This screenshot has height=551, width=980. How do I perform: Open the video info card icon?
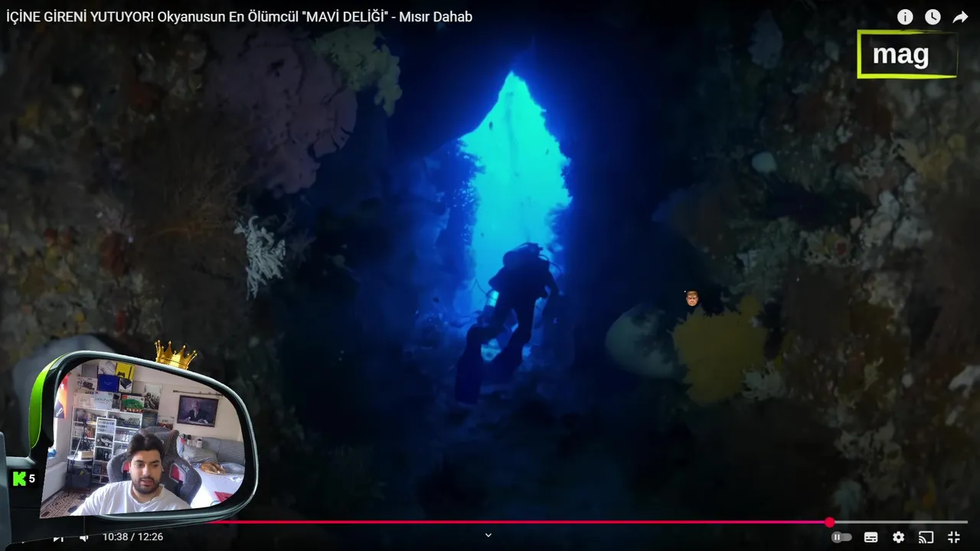click(x=905, y=17)
